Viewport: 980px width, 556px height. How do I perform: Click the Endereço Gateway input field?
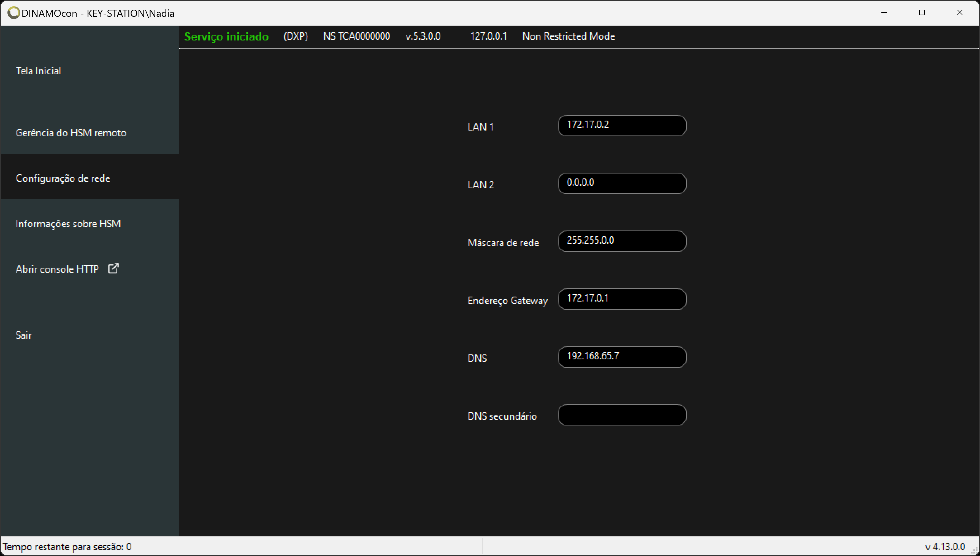[x=621, y=298]
